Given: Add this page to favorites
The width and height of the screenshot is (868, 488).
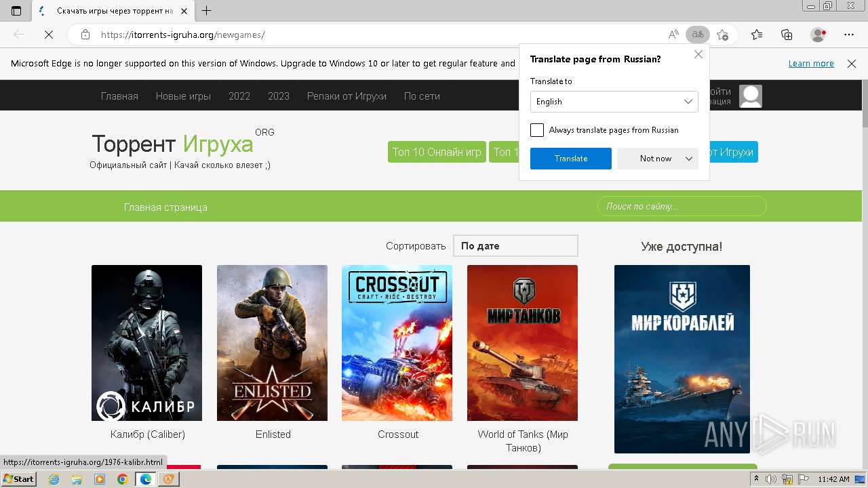Looking at the screenshot, I should click(723, 35).
